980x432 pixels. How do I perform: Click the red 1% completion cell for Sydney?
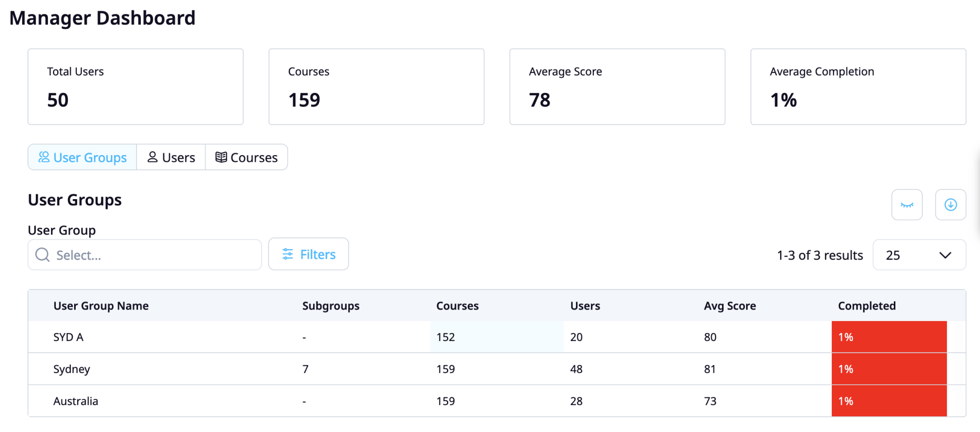point(889,369)
